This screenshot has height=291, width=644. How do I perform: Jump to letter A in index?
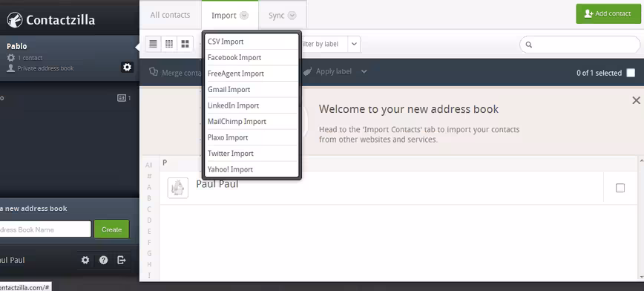[149, 187]
